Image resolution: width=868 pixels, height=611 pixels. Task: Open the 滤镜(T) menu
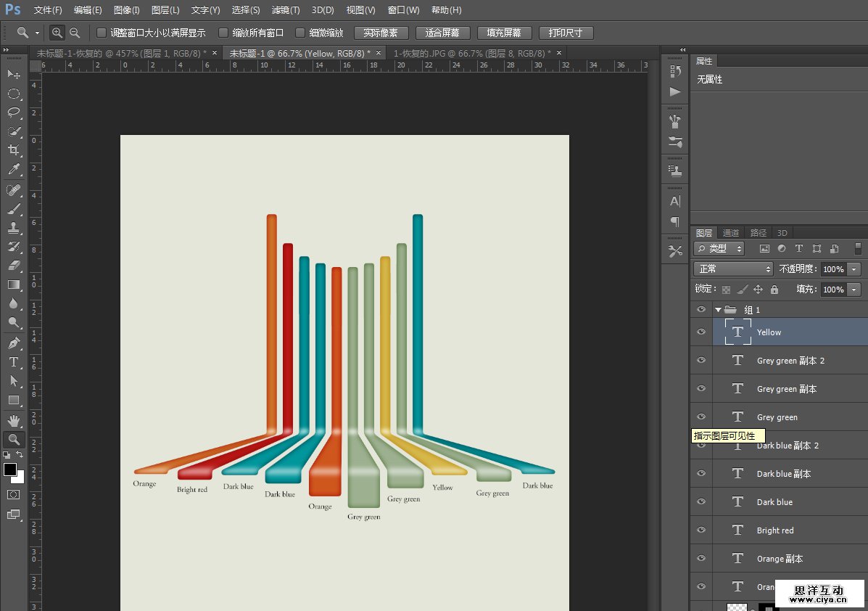coord(285,10)
